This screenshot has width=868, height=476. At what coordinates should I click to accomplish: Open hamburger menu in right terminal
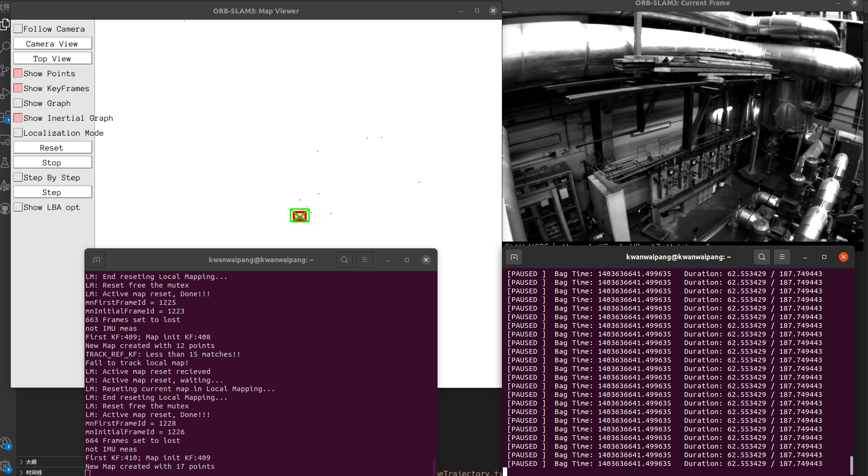click(782, 257)
